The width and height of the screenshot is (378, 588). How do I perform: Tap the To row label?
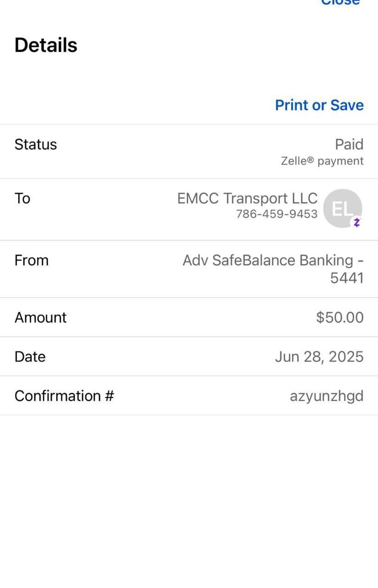tap(23, 198)
